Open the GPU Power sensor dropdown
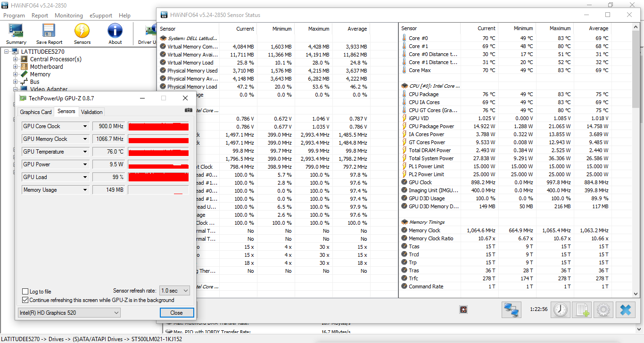Viewport: 644px width, 343px height. pyautogui.click(x=85, y=164)
